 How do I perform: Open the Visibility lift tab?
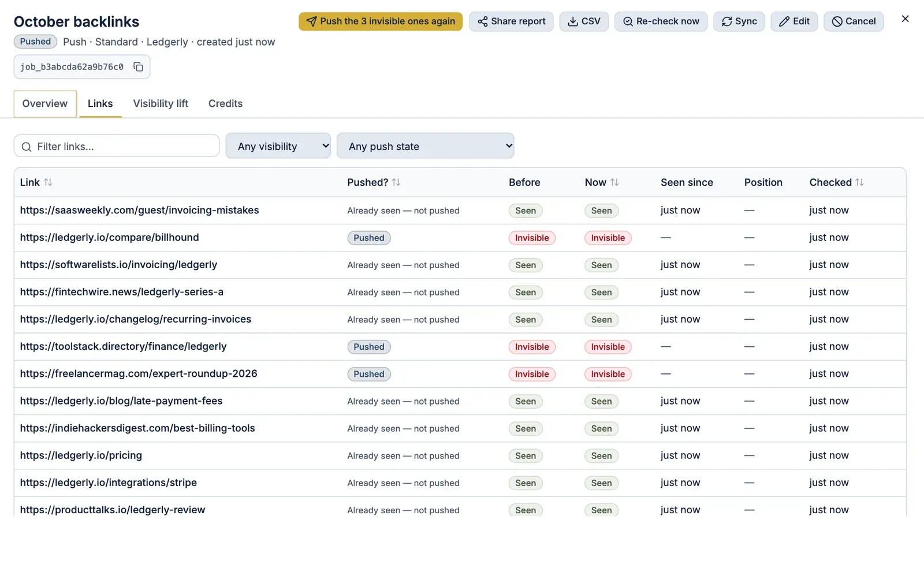[x=161, y=104]
